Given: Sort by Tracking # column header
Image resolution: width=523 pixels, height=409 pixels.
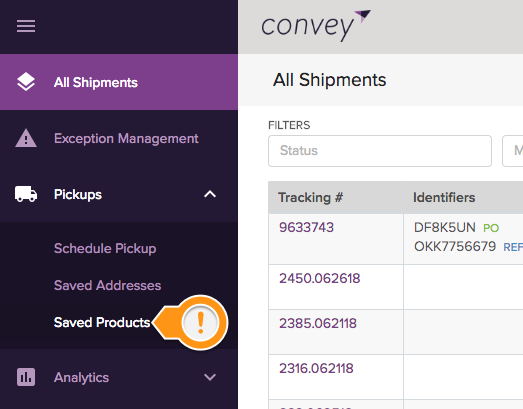Looking at the screenshot, I should point(311,197).
